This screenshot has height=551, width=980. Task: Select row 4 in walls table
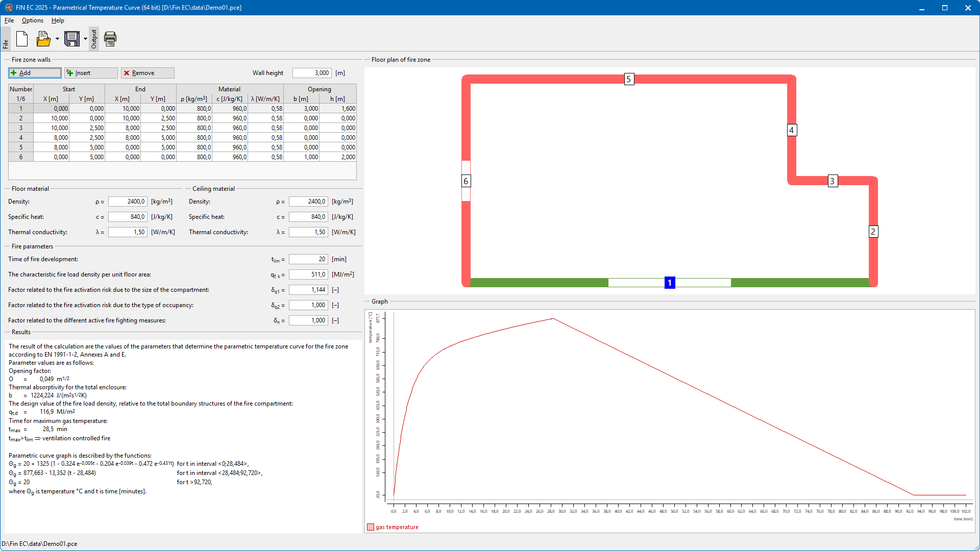pos(21,138)
